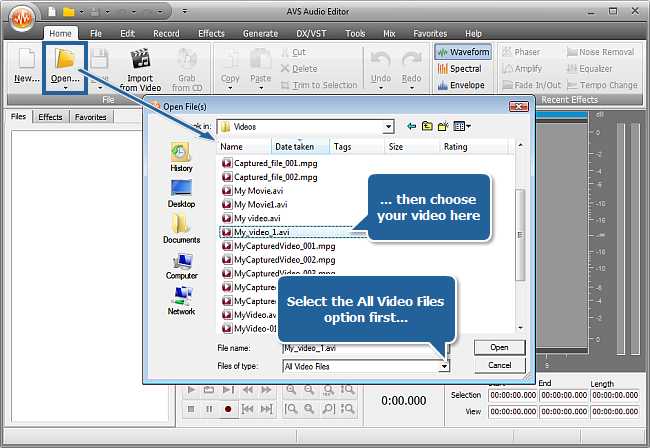Open the Generate ribbon tab
The width and height of the screenshot is (650, 448).
coord(260,34)
